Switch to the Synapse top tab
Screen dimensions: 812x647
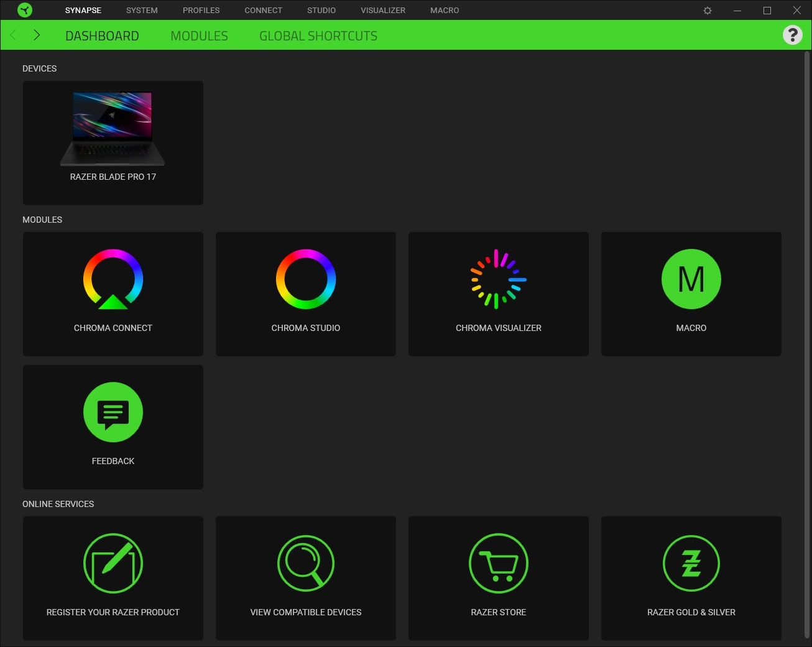pos(83,11)
